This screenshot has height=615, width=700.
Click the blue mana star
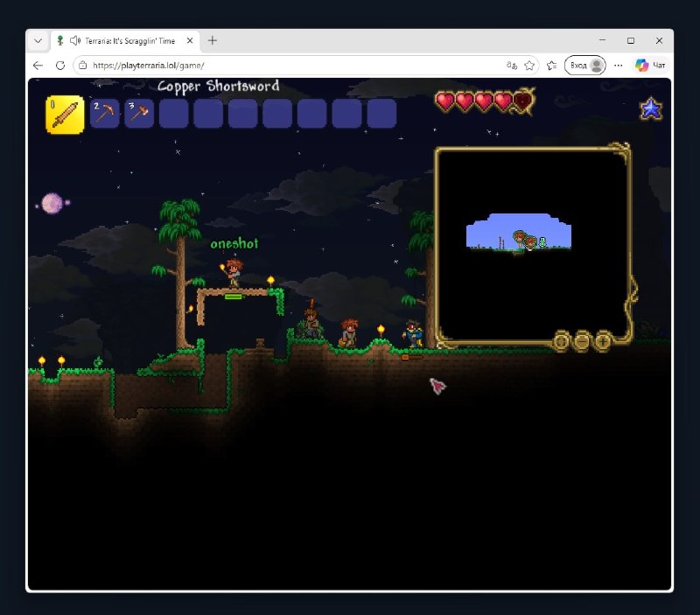651,108
